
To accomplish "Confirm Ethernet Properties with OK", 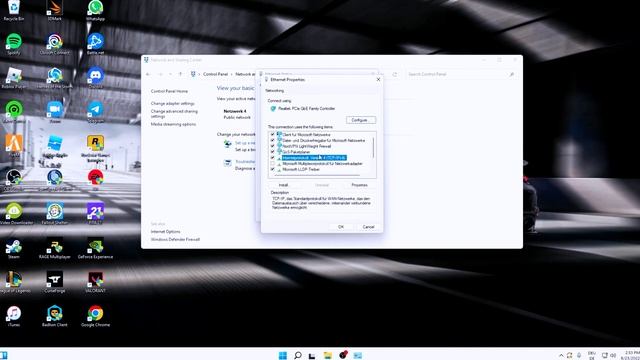I will [341, 227].
